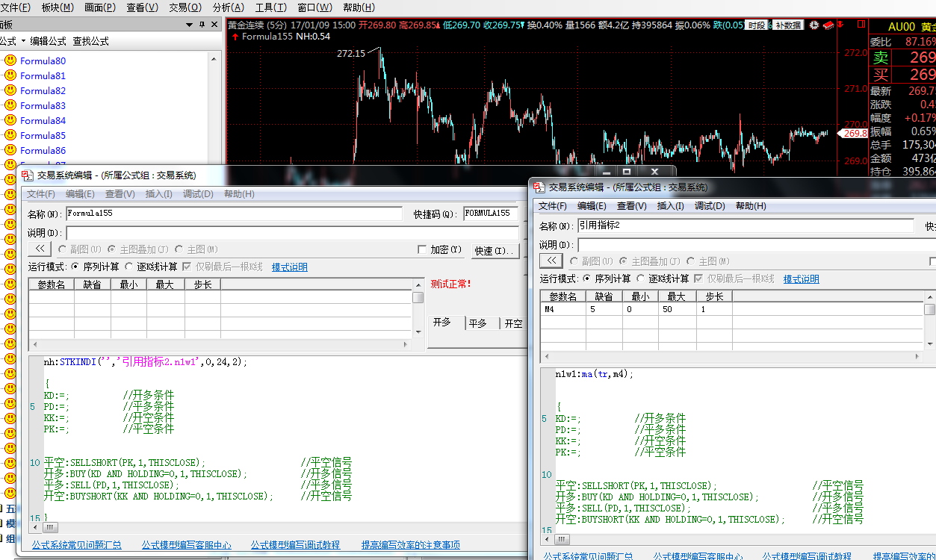Switch to the 开空 tab

click(x=513, y=323)
